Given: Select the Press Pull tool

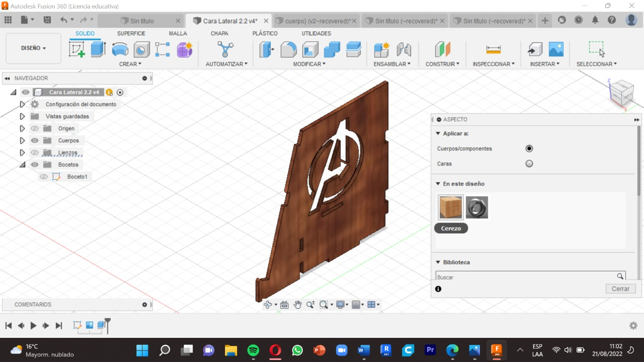Looking at the screenshot, I should coord(266,49).
